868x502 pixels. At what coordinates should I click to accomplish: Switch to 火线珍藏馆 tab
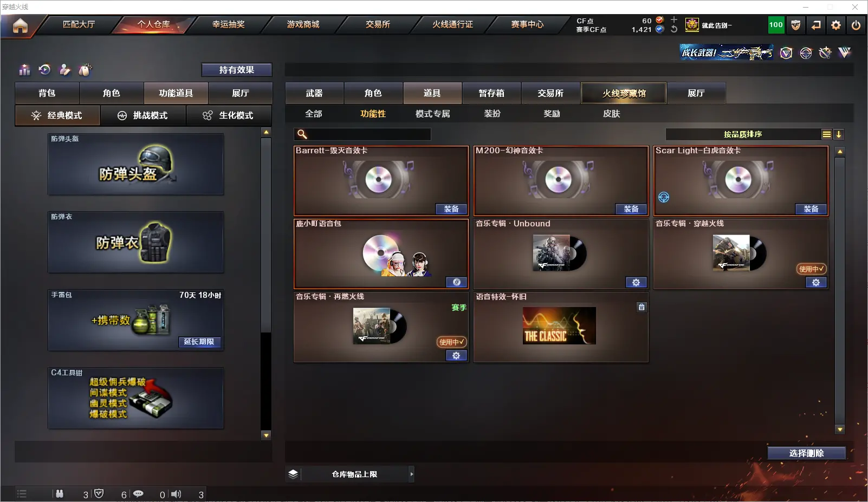(624, 93)
